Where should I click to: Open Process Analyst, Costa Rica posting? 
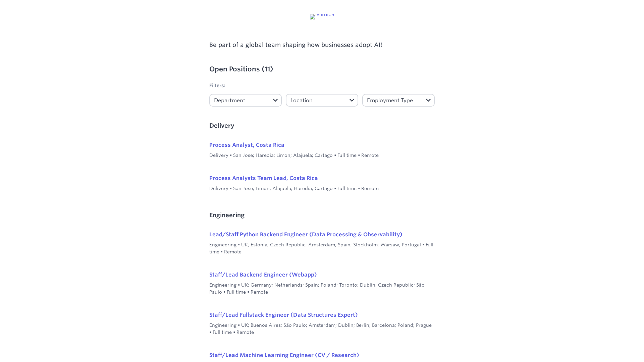pos(247,145)
